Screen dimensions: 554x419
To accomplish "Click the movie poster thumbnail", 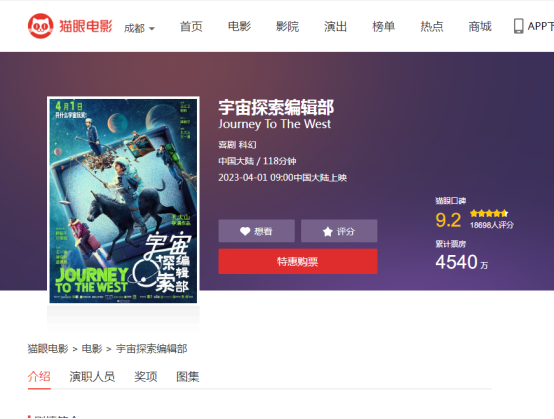I will pyautogui.click(x=123, y=200).
